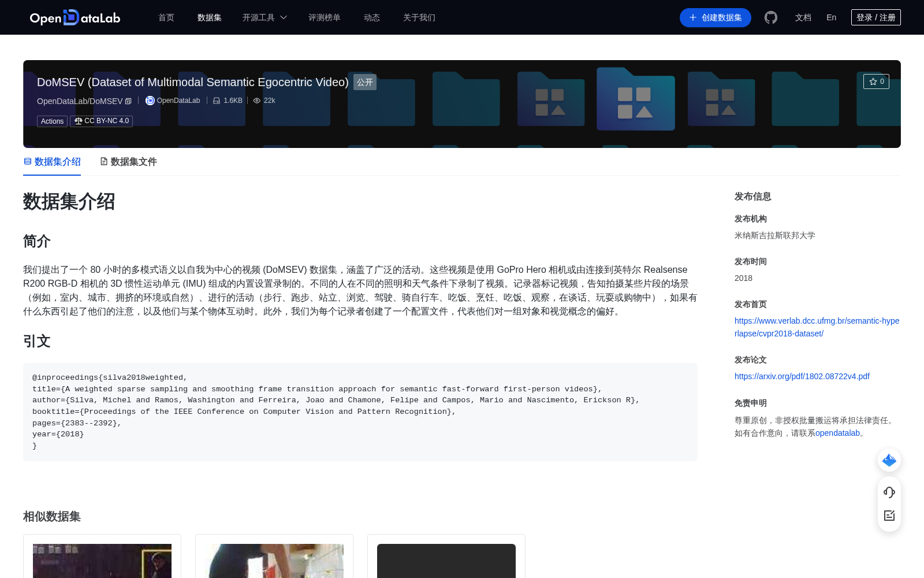Click the publication year 2018
Image resolution: width=924 pixels, height=578 pixels.
click(743, 278)
